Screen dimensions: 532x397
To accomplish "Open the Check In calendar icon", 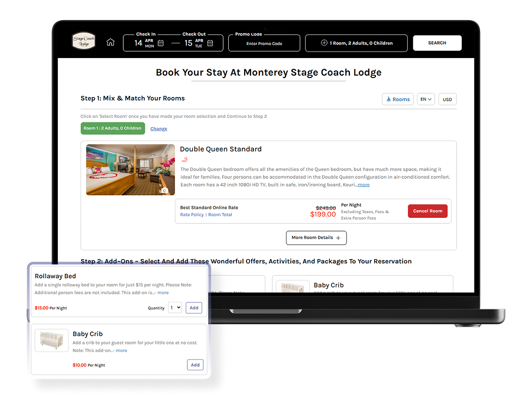I will pyautogui.click(x=161, y=43).
